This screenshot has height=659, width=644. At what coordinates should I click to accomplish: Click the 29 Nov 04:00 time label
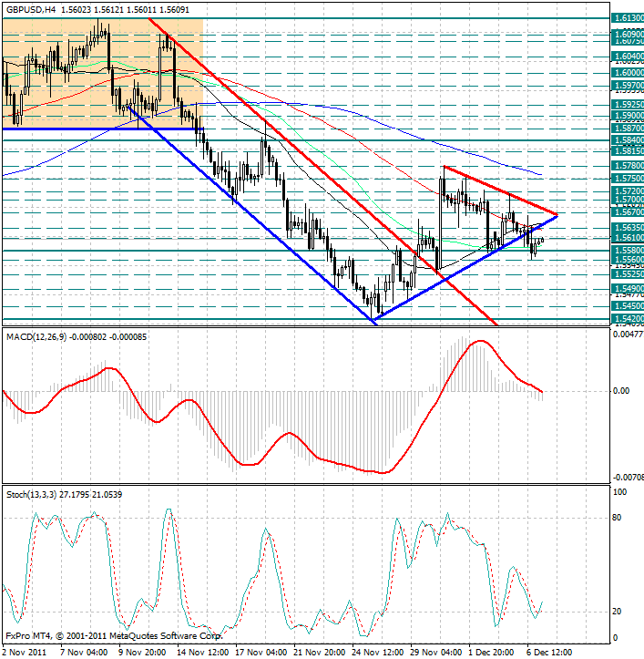click(436, 653)
